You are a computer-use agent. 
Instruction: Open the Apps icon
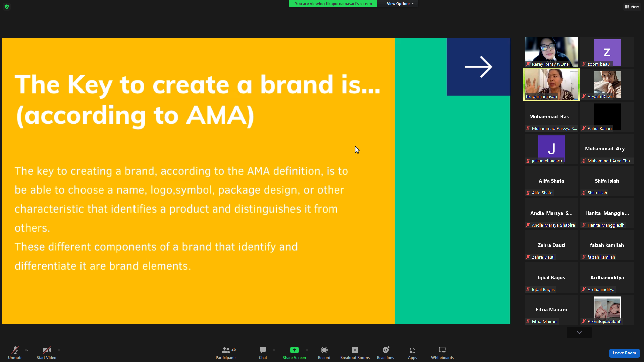point(412,350)
